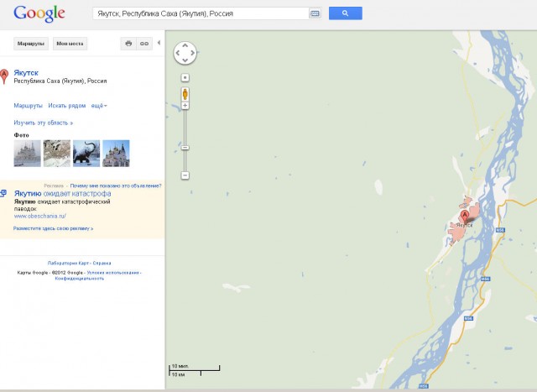The width and height of the screenshot is (537, 392).
Task: Click the Street View pegman icon
Action: click(185, 94)
